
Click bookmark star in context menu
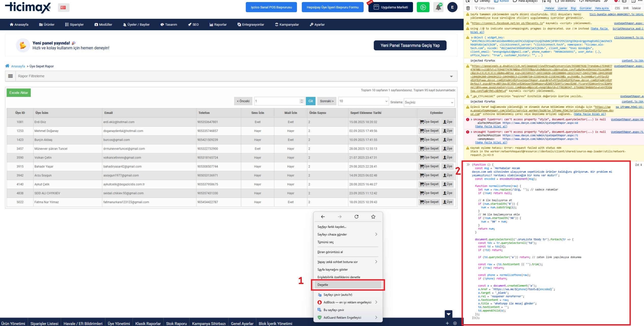click(373, 217)
